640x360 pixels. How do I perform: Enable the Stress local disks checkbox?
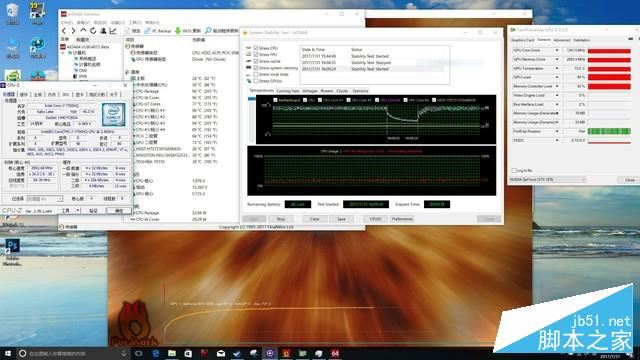(256, 74)
